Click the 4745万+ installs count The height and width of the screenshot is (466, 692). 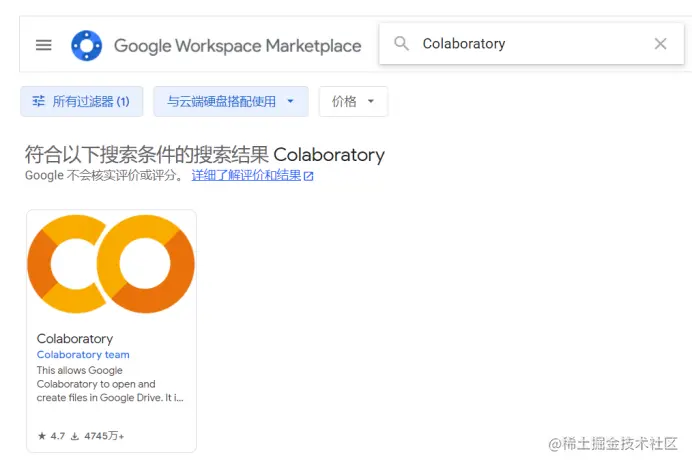[104, 436]
